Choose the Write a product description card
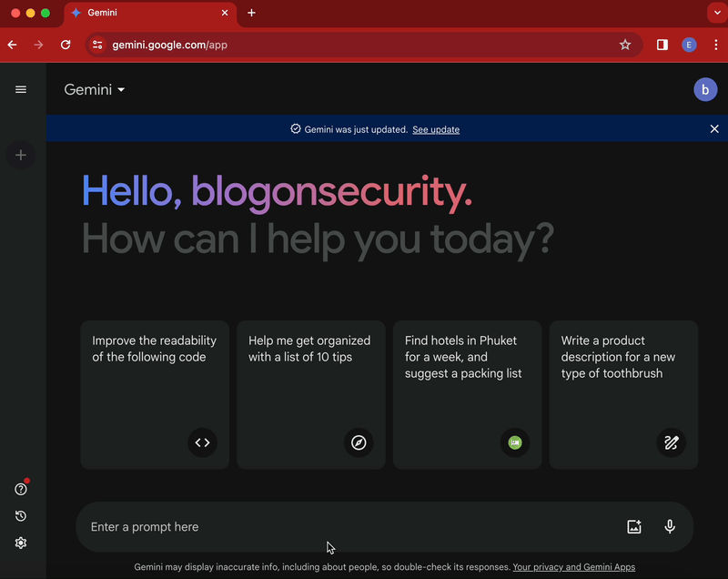Viewport: 728px width, 579px height. click(623, 395)
